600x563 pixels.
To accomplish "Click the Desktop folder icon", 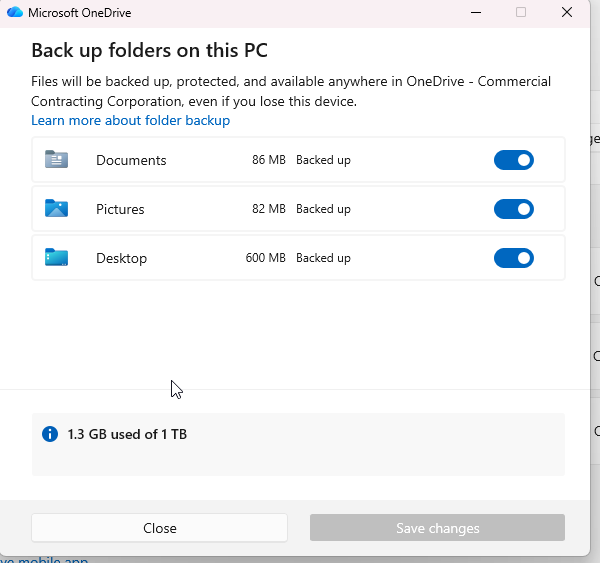I will (x=56, y=258).
